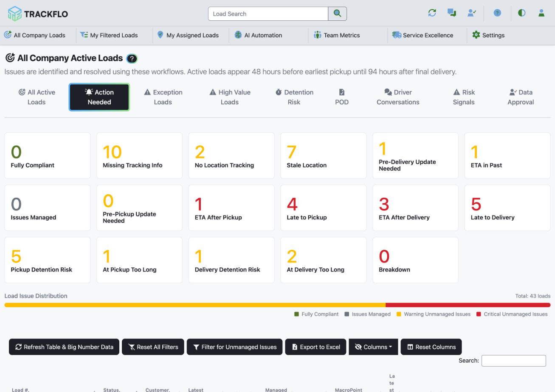Click the Load Search field
The image size is (555, 392).
[268, 14]
